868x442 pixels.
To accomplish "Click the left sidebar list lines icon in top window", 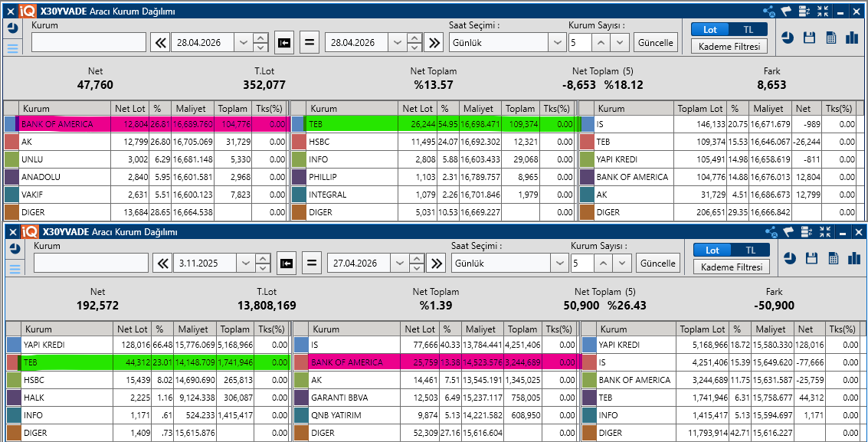I will click(12, 48).
